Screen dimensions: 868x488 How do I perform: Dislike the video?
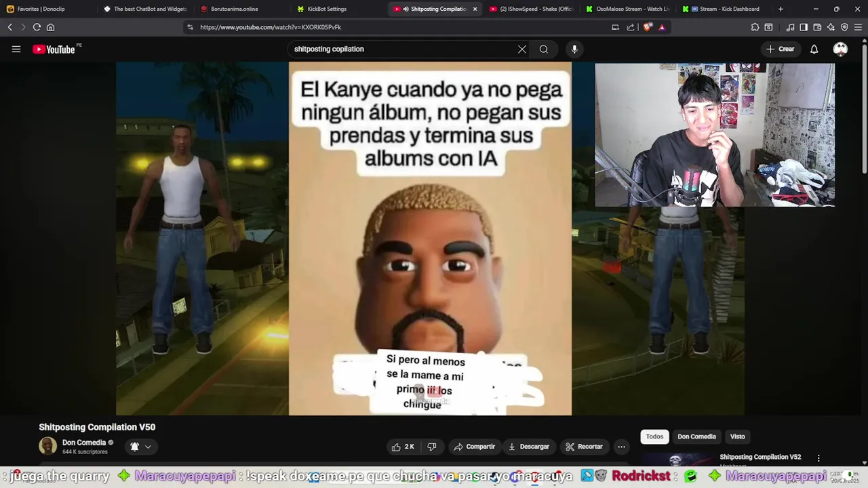[x=432, y=447]
